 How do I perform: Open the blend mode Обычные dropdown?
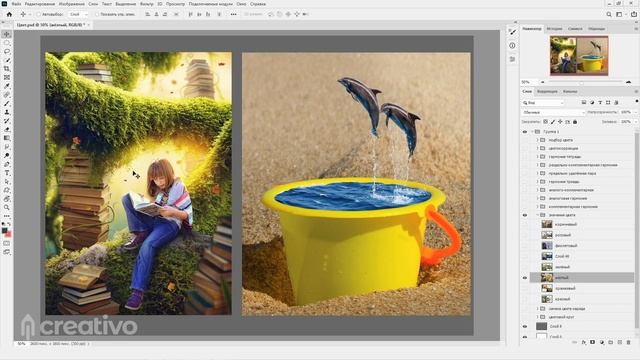[x=553, y=112]
